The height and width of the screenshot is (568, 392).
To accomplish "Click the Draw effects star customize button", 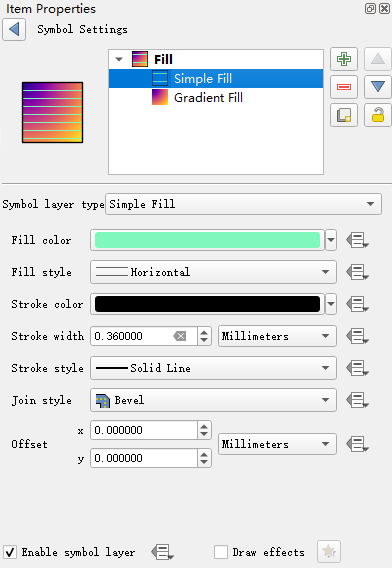I will 329,552.
